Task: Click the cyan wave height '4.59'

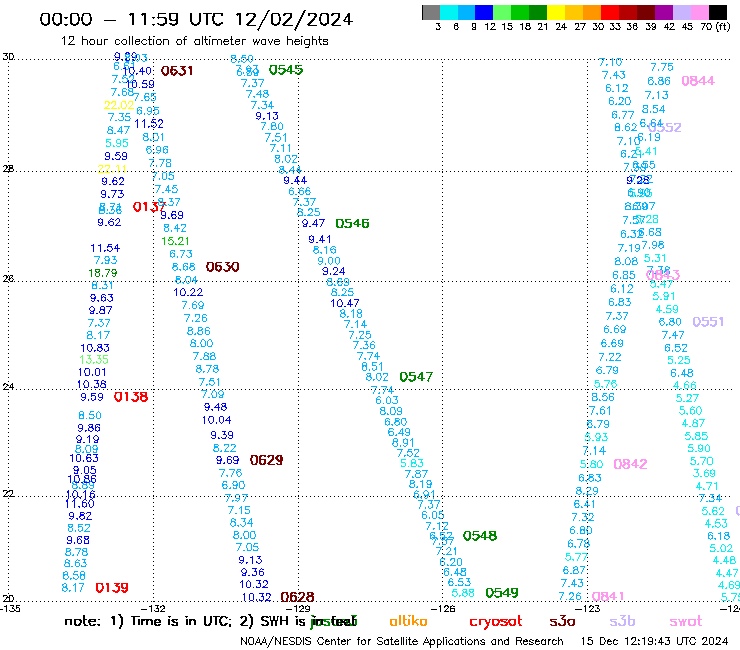Action: 667,310
